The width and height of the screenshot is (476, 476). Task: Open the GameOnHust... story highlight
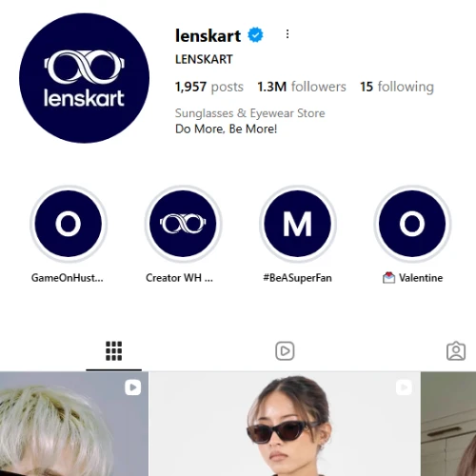pos(69,224)
